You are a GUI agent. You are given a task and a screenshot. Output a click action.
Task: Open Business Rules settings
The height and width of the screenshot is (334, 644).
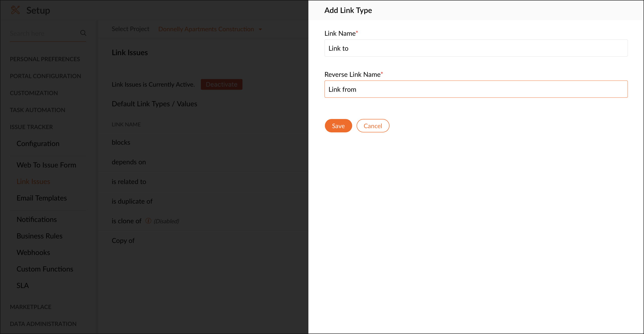(40, 236)
